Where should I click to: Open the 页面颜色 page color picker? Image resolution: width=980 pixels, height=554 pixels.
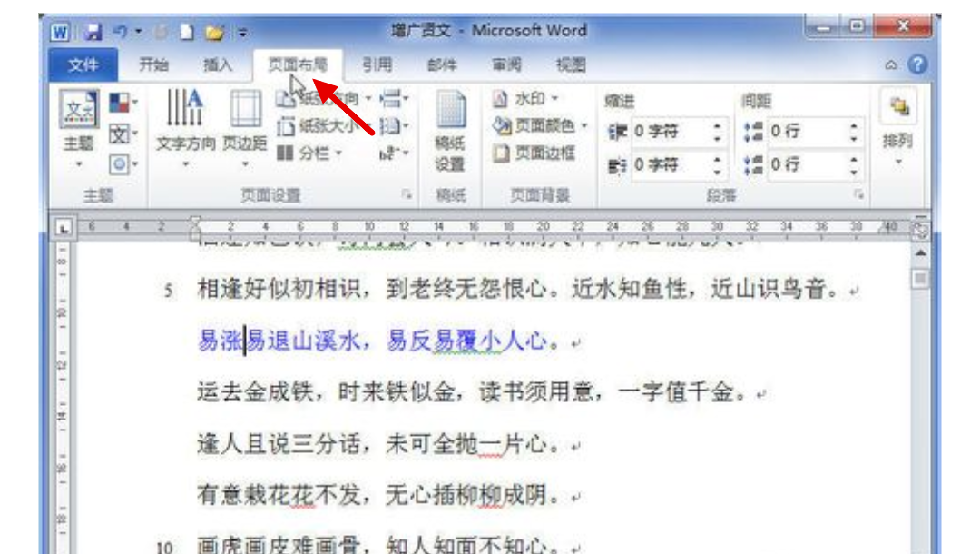(540, 125)
